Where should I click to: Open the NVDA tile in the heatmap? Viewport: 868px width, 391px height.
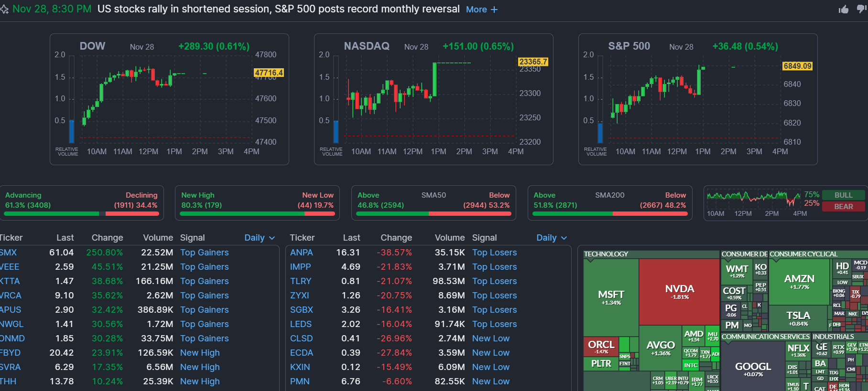pyautogui.click(x=679, y=292)
